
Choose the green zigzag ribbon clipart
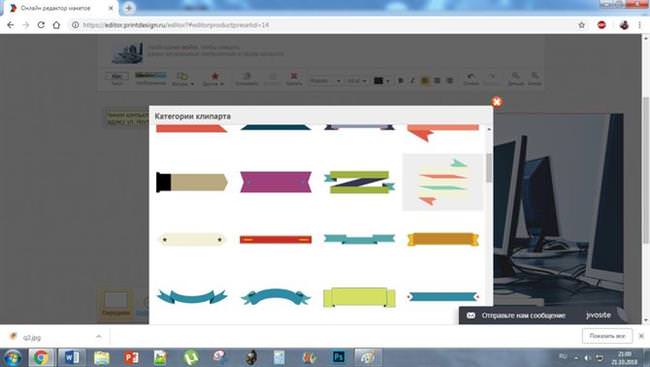pos(359,182)
